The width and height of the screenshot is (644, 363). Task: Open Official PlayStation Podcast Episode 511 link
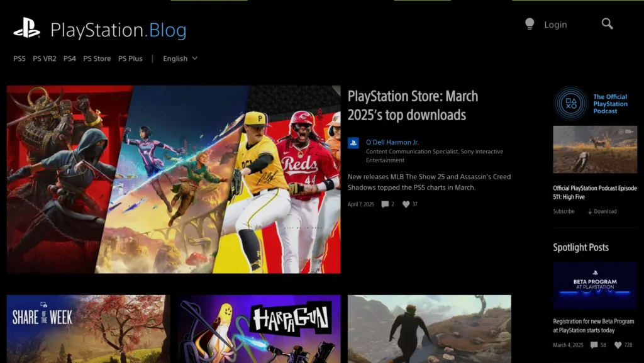(x=595, y=193)
